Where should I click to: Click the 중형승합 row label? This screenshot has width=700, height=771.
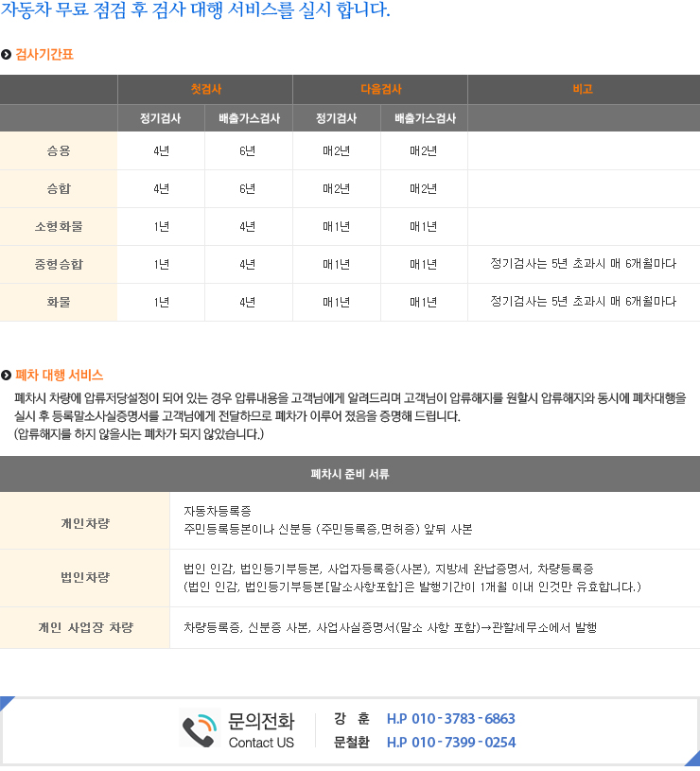(59, 265)
